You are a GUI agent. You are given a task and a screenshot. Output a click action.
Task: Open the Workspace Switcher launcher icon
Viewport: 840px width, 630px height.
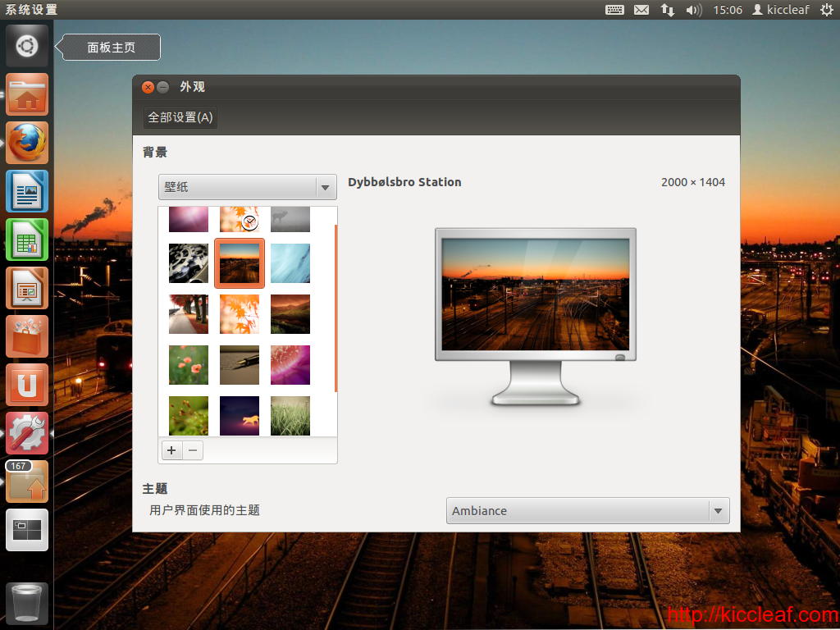pyautogui.click(x=27, y=530)
